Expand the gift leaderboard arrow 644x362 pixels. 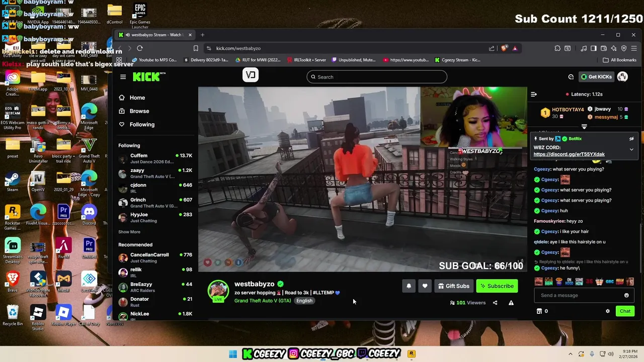pos(584,127)
